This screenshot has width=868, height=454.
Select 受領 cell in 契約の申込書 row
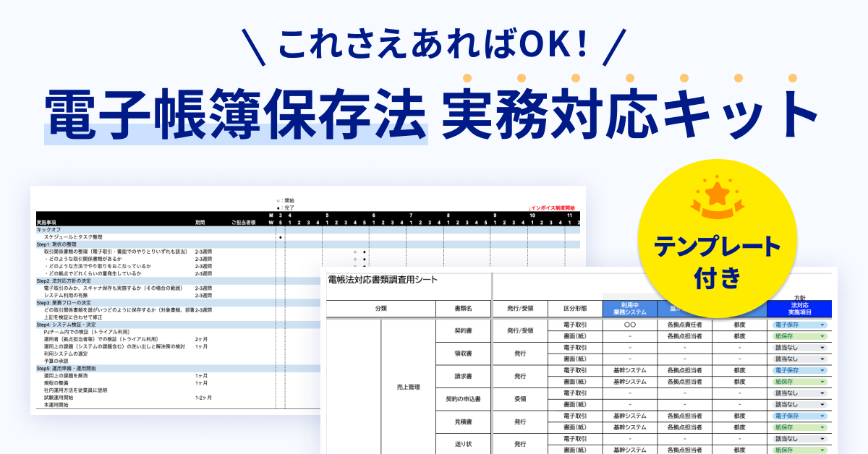tap(520, 398)
